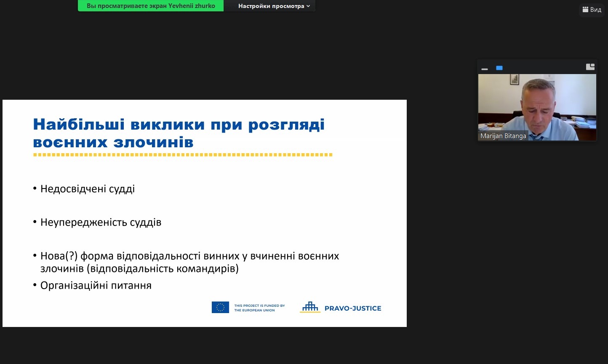The width and height of the screenshot is (608, 364).
Task: Switch video panel to side-by-side layout icon
Action: coord(590,66)
